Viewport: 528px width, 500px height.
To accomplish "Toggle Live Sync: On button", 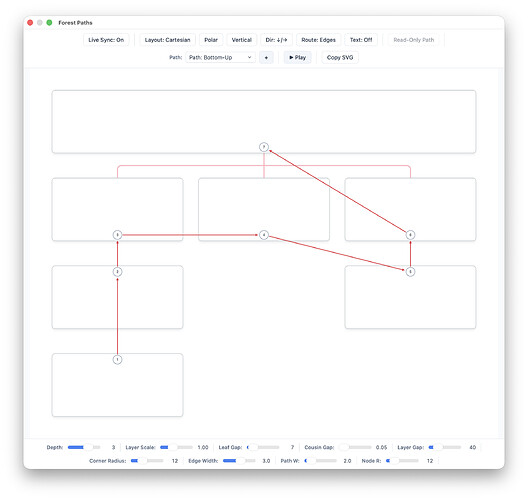I will (106, 40).
